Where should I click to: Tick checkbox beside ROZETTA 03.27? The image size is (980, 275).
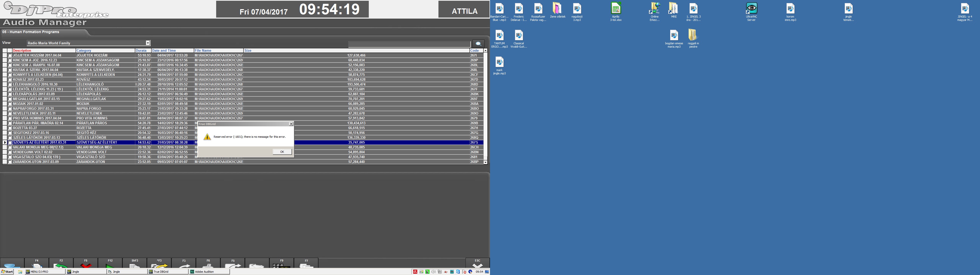pos(10,128)
